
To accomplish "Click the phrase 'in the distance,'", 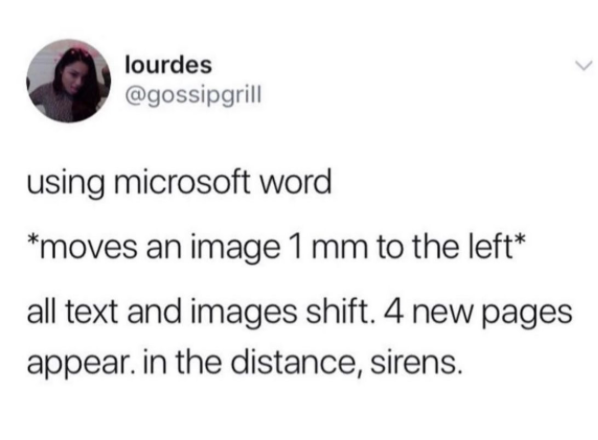I will pyautogui.click(x=252, y=360).
